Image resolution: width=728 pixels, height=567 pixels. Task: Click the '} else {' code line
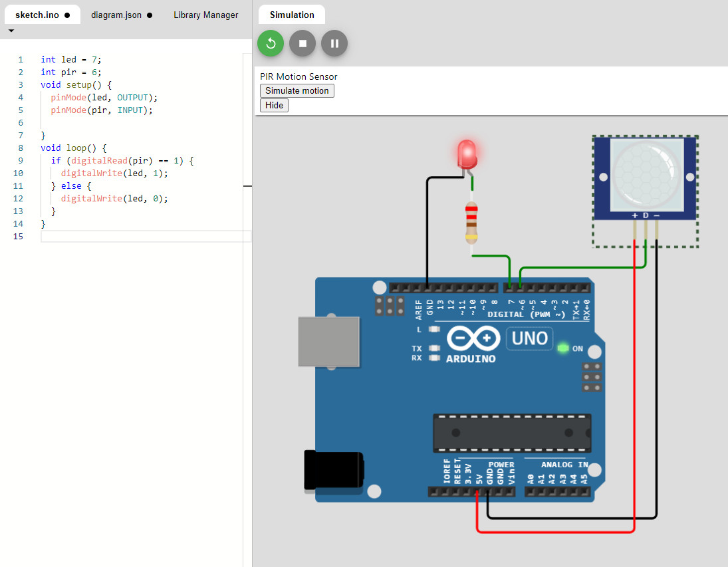(71, 185)
